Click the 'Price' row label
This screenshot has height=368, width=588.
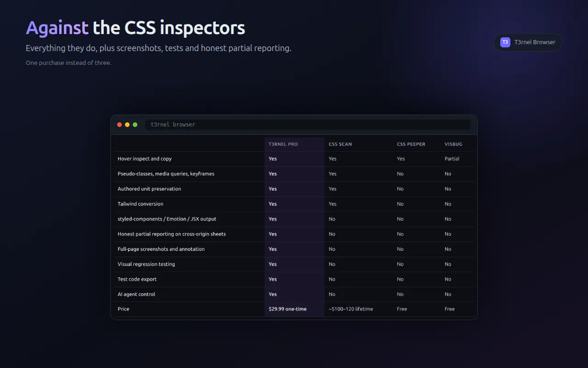[x=124, y=309]
